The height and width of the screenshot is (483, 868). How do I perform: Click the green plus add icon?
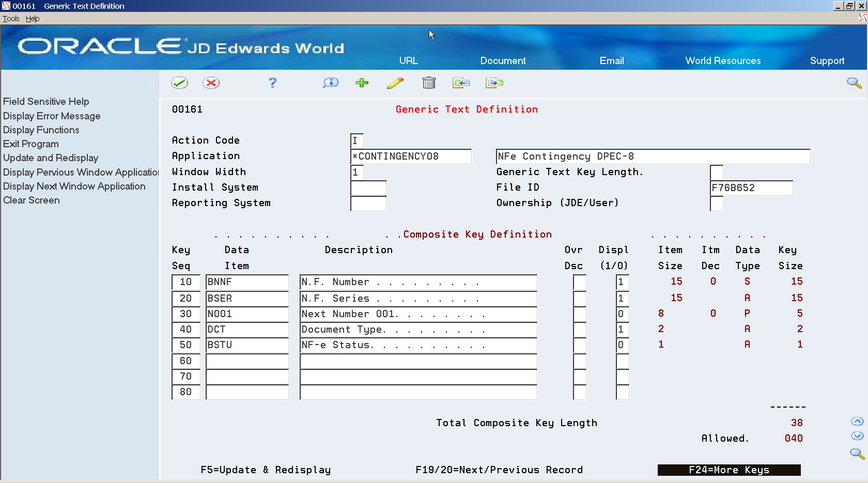(362, 83)
